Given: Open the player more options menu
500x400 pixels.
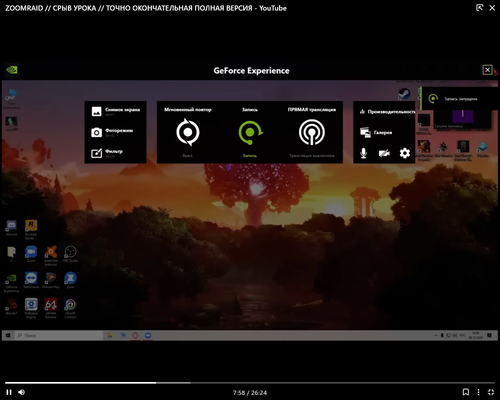Looking at the screenshot, I should [x=478, y=392].
